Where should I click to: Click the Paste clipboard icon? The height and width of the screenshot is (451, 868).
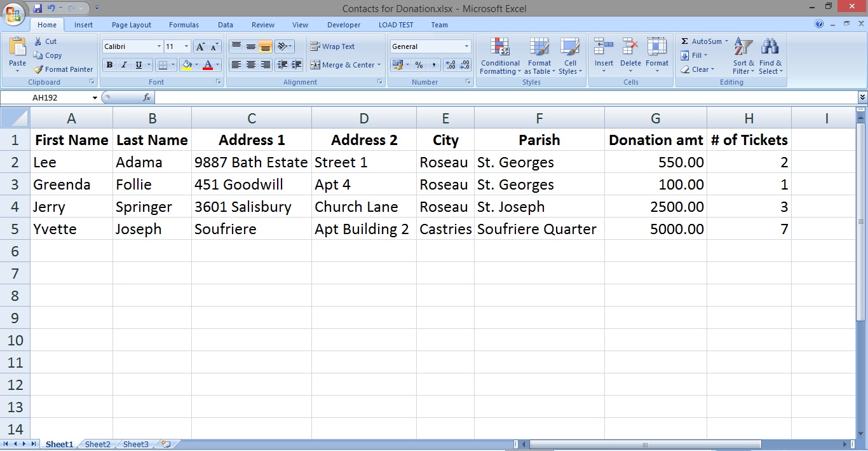17,47
